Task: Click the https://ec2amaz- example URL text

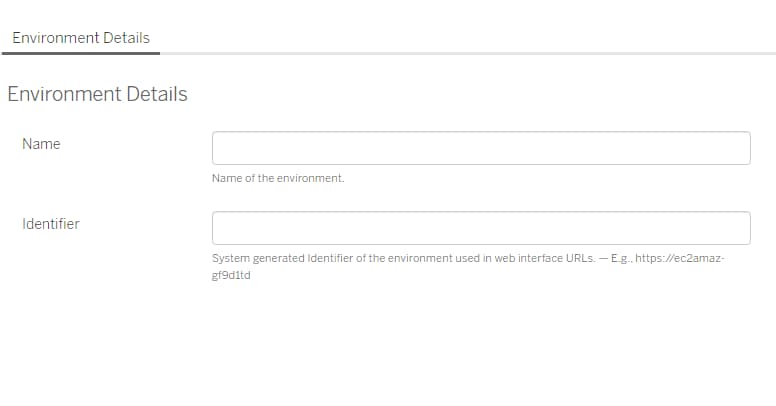Action: (x=679, y=258)
